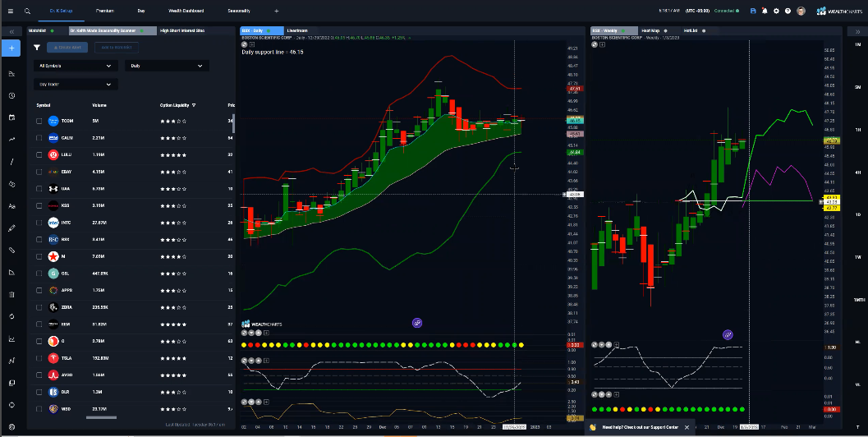Tick the checkbox for LULU row
868x437 pixels.
click(39, 154)
